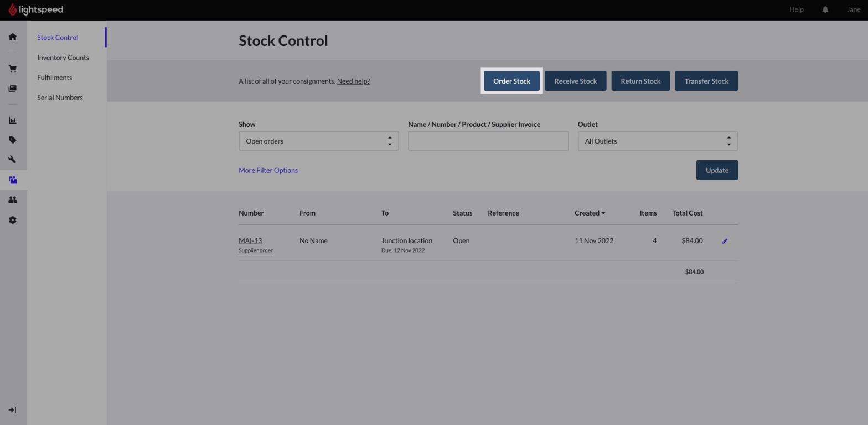Open the Show orders dropdown
This screenshot has width=868, height=425.
click(318, 141)
